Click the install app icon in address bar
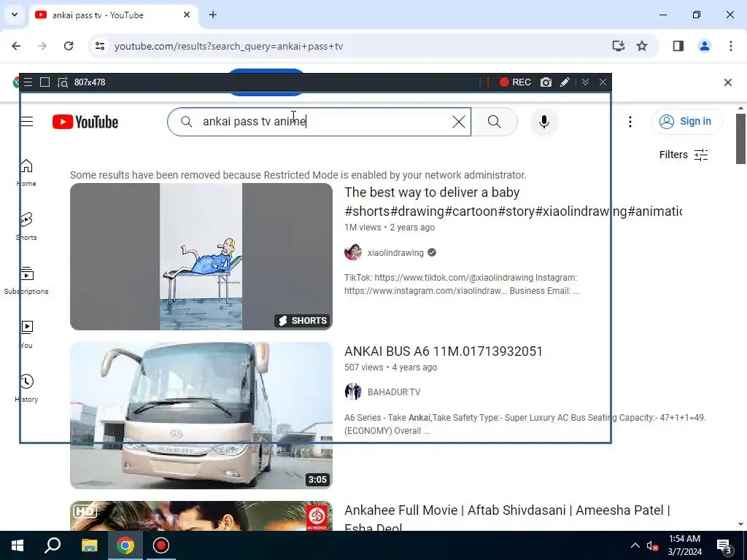The image size is (747, 560). [619, 46]
